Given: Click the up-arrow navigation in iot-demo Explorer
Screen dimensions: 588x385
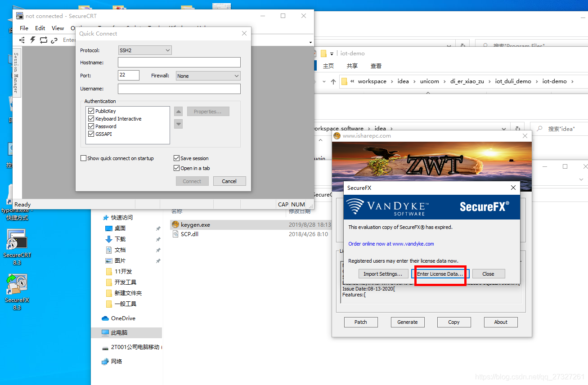Looking at the screenshot, I should (333, 81).
